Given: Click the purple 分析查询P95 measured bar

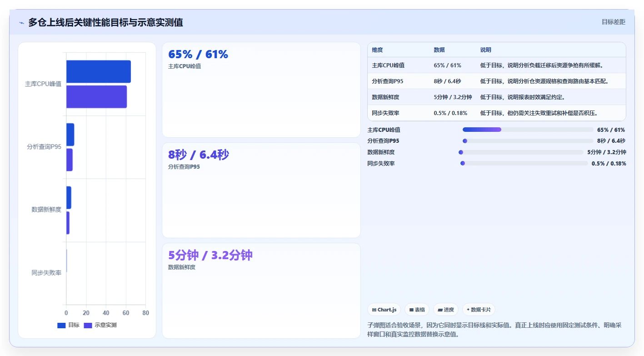Looking at the screenshot, I should tap(70, 160).
